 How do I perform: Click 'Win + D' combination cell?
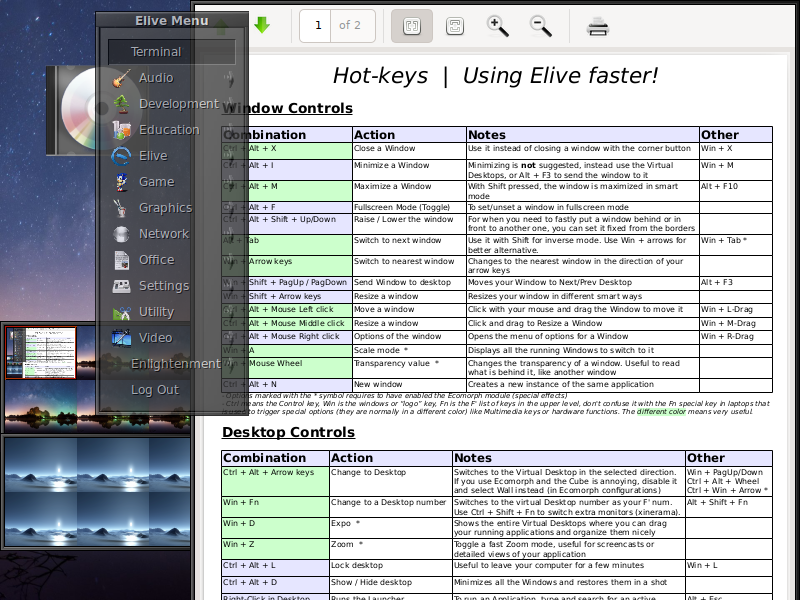[275, 528]
